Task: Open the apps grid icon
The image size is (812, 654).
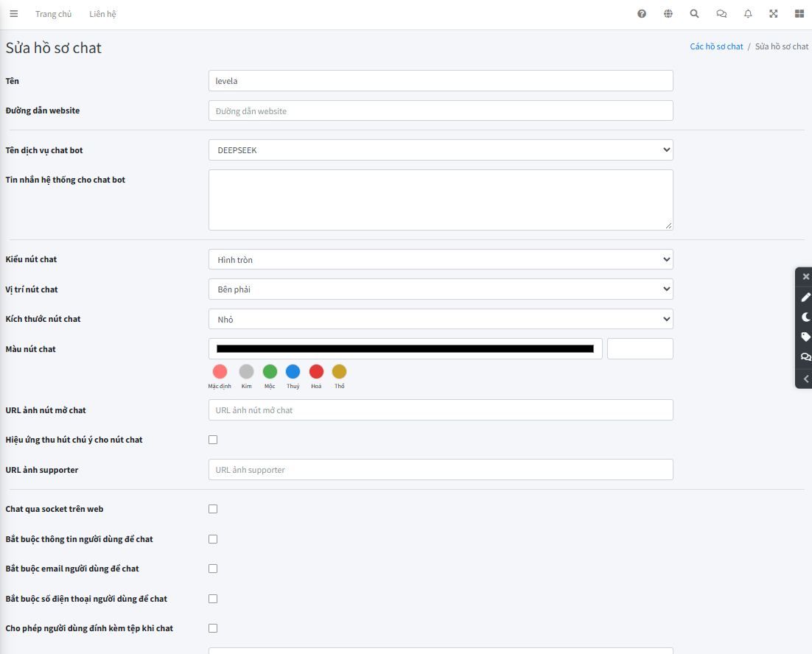Action: pos(799,14)
